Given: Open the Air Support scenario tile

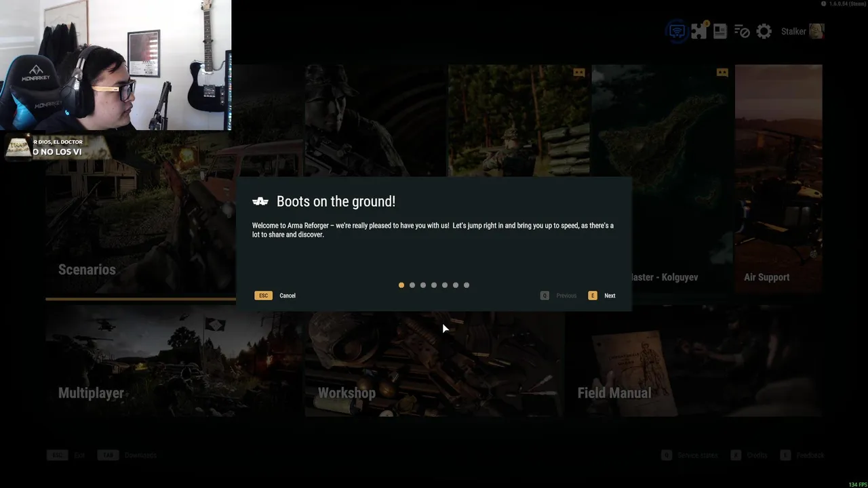Looking at the screenshot, I should tap(778, 179).
